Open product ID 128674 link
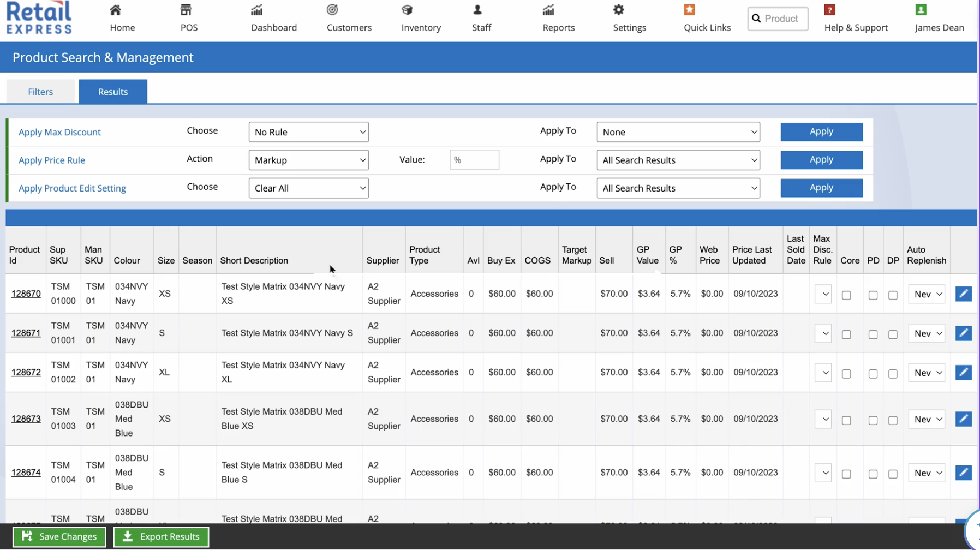The width and height of the screenshot is (980, 550). point(26,473)
